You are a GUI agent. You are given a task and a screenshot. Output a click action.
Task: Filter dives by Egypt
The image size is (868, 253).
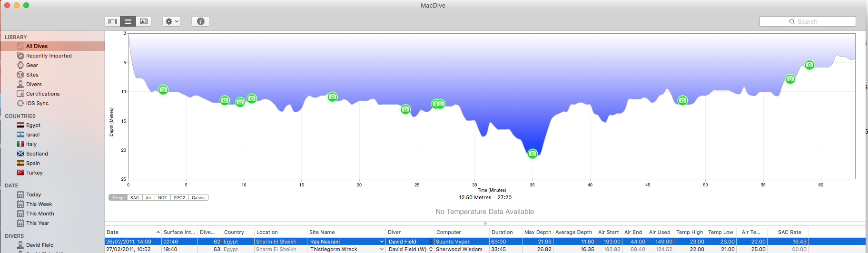pos(33,125)
